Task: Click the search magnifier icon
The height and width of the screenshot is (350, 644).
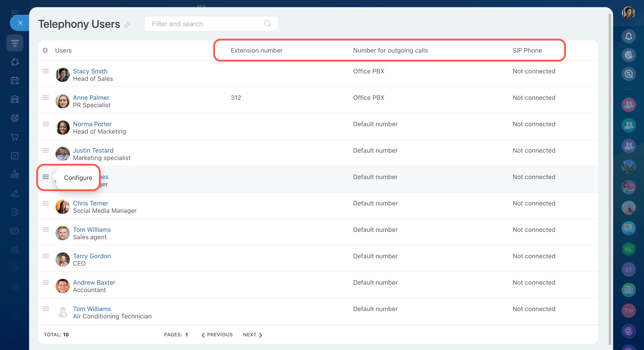Action: 267,24
